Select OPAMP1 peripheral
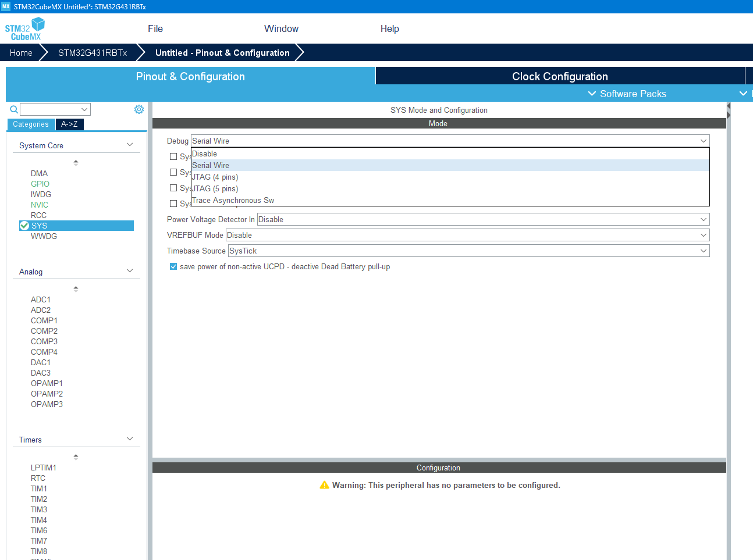Screen dimensions: 753x560 pos(47,383)
